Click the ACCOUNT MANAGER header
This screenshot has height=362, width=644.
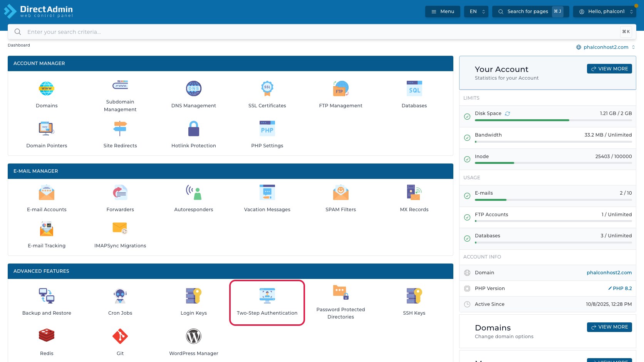click(x=230, y=63)
